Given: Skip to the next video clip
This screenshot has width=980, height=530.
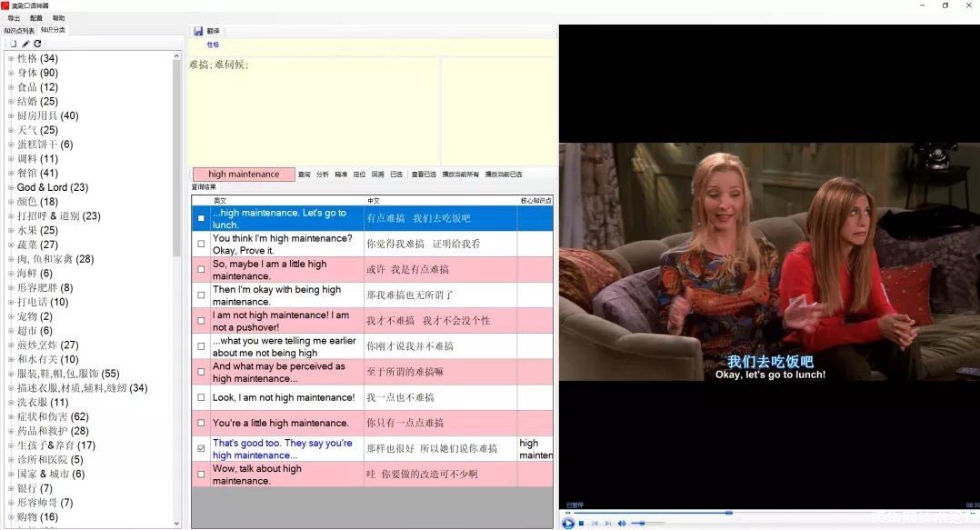Looking at the screenshot, I should point(607,523).
